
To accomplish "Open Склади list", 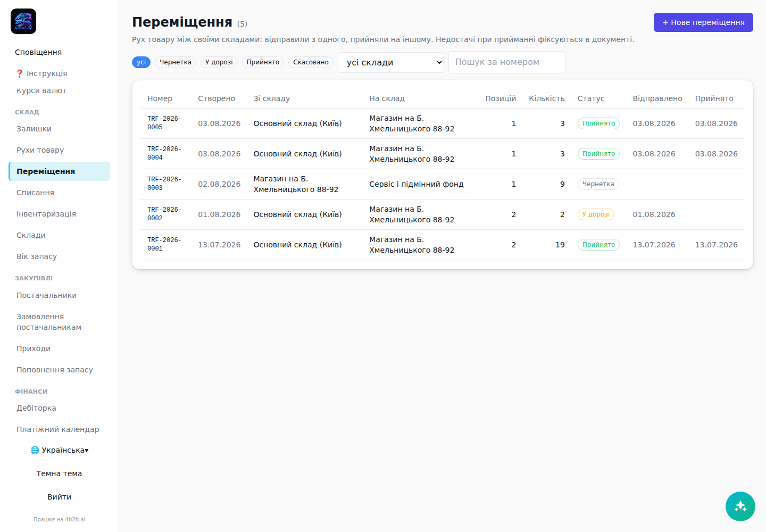I will tap(59, 235).
